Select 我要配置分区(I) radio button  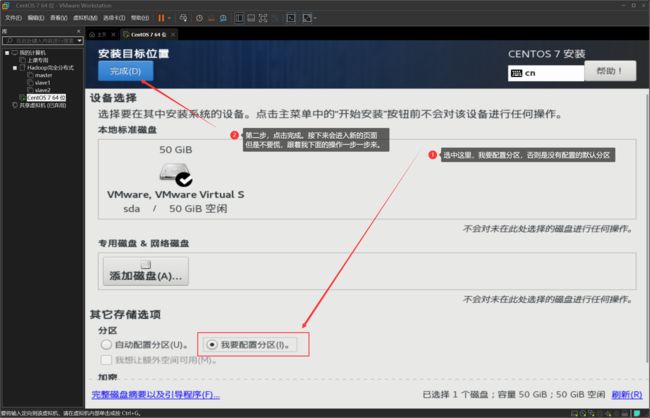coord(212,345)
